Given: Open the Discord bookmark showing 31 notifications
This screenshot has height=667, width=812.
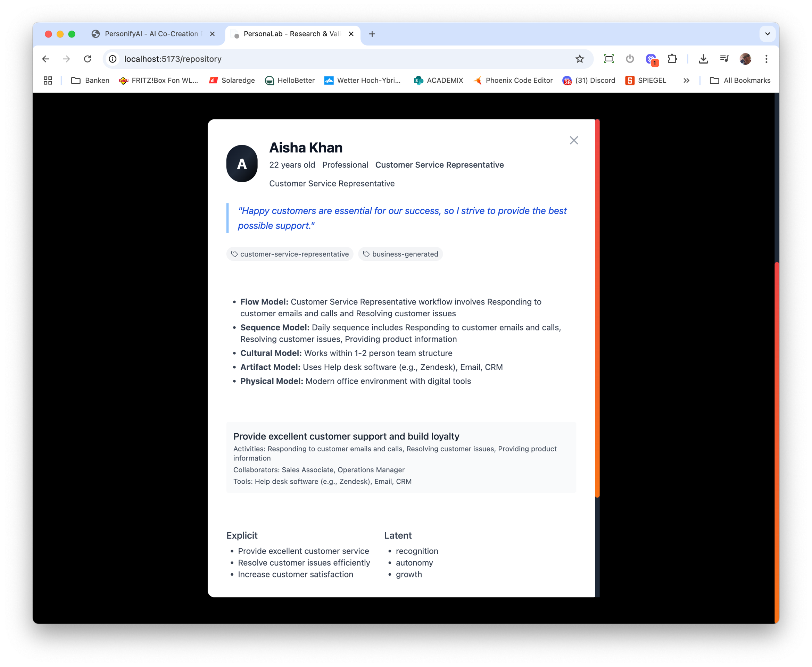Looking at the screenshot, I should click(x=588, y=80).
